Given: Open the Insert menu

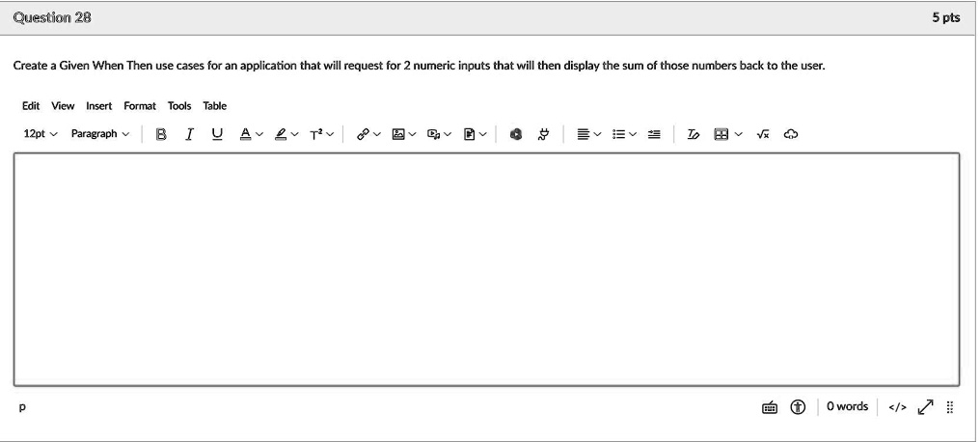Looking at the screenshot, I should pos(98,105).
